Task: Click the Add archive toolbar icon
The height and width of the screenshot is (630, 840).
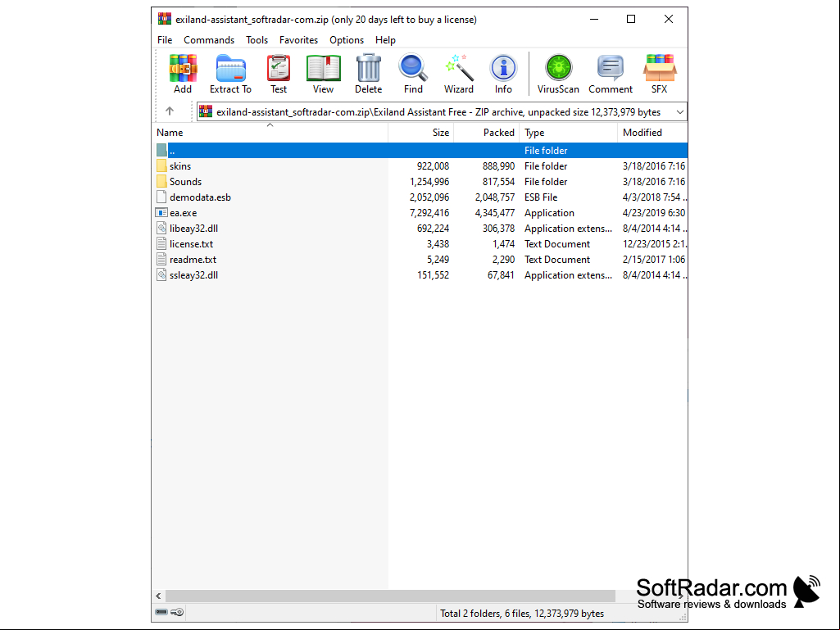Action: click(x=183, y=68)
